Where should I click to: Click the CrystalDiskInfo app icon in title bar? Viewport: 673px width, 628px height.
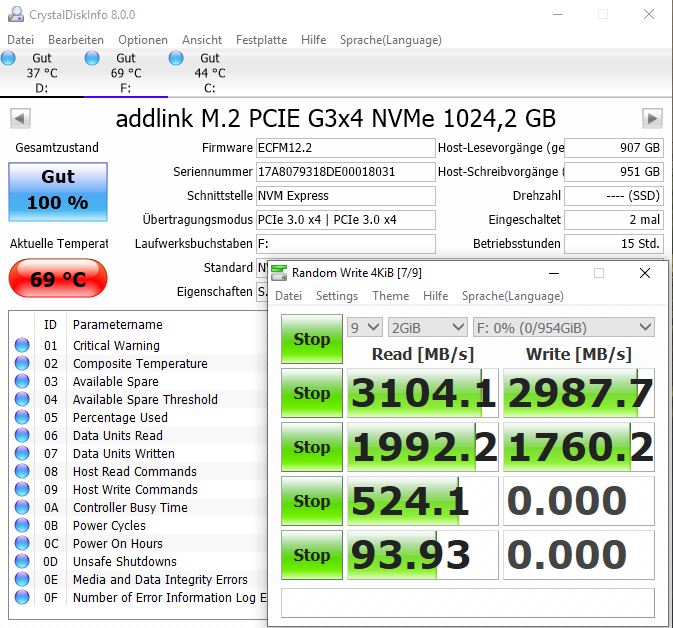pyautogui.click(x=16, y=14)
